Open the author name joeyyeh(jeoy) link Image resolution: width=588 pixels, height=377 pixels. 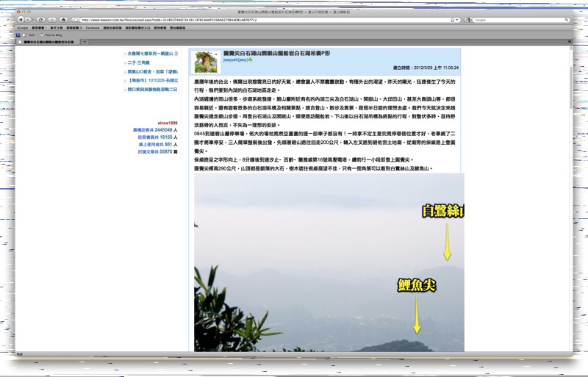click(235, 60)
